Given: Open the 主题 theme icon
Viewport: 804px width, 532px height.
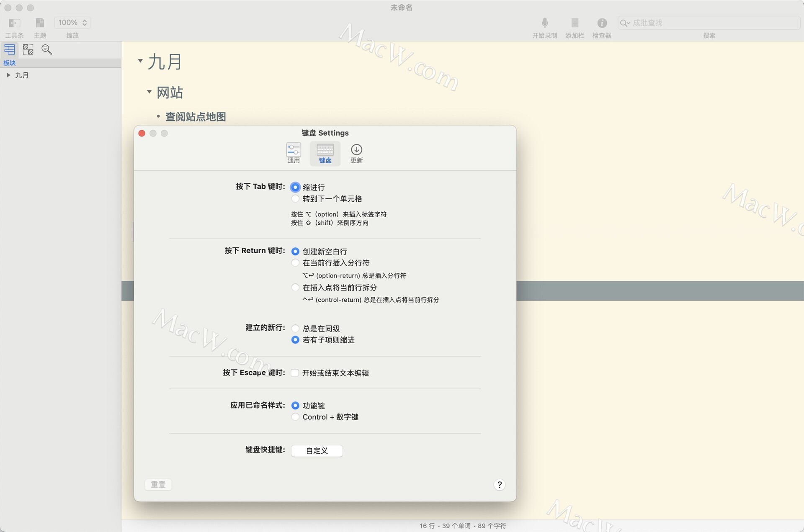Looking at the screenshot, I should (40, 23).
